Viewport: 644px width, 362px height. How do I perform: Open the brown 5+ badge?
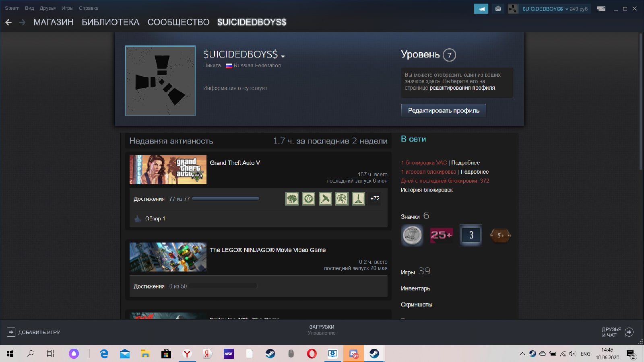[500, 235]
